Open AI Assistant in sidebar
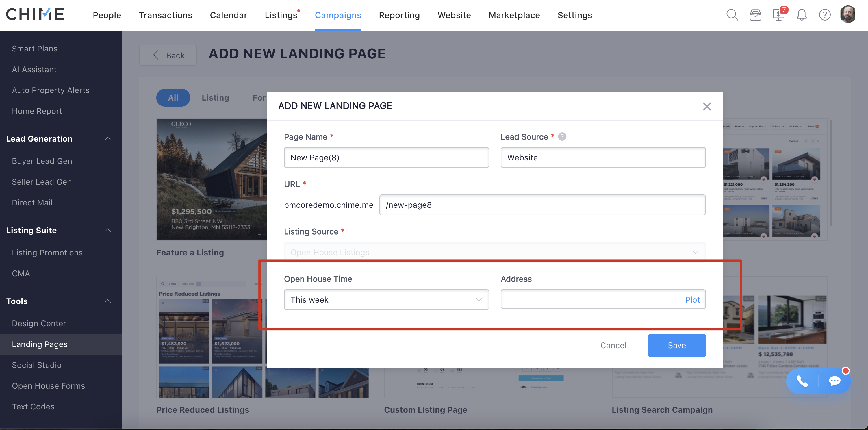 [34, 69]
